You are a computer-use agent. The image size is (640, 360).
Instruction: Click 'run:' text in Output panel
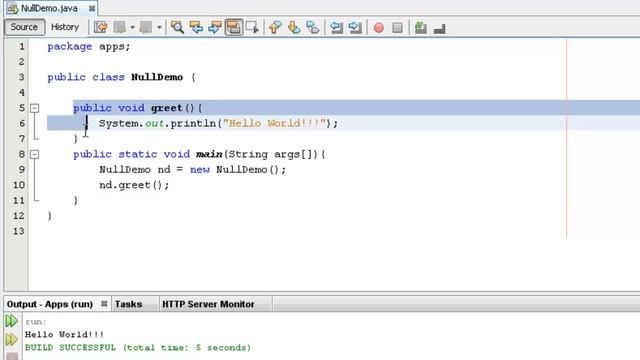pyautogui.click(x=36, y=322)
